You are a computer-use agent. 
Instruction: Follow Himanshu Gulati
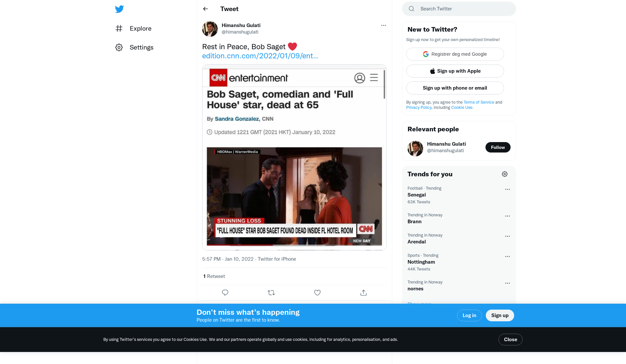(x=498, y=147)
